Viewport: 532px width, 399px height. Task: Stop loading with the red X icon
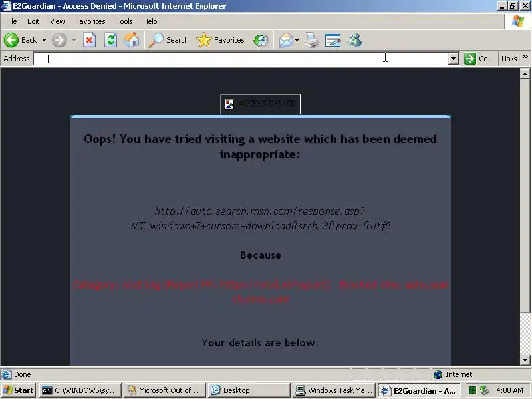point(89,40)
